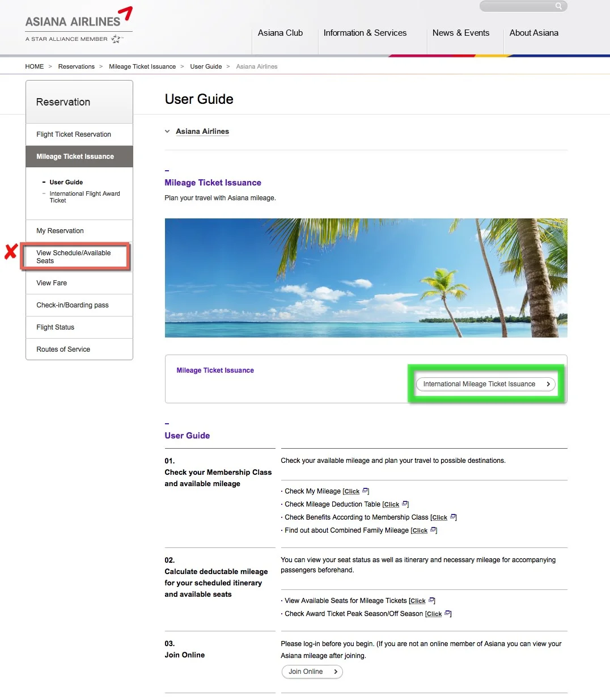
Task: Open My Reservation in sidebar
Action: 79,231
